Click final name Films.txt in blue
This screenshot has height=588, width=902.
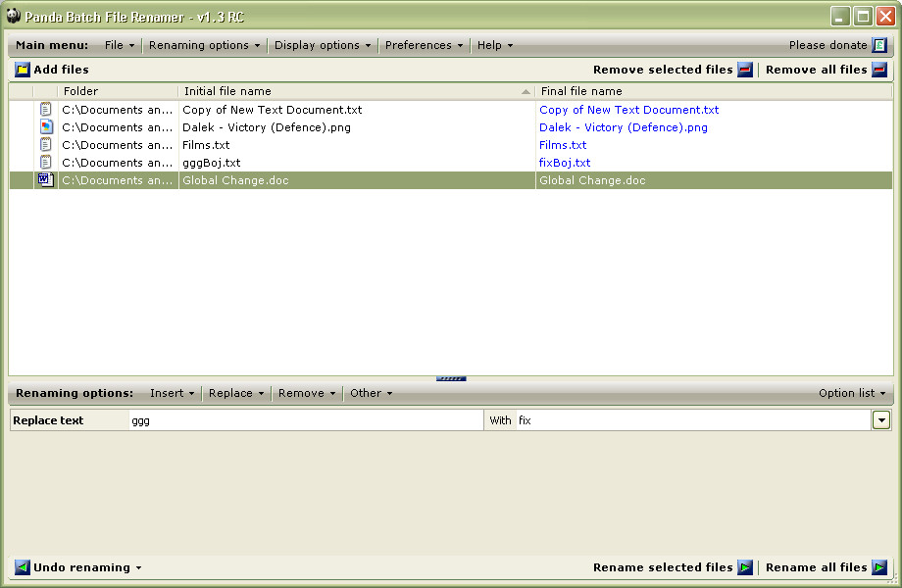point(563,145)
